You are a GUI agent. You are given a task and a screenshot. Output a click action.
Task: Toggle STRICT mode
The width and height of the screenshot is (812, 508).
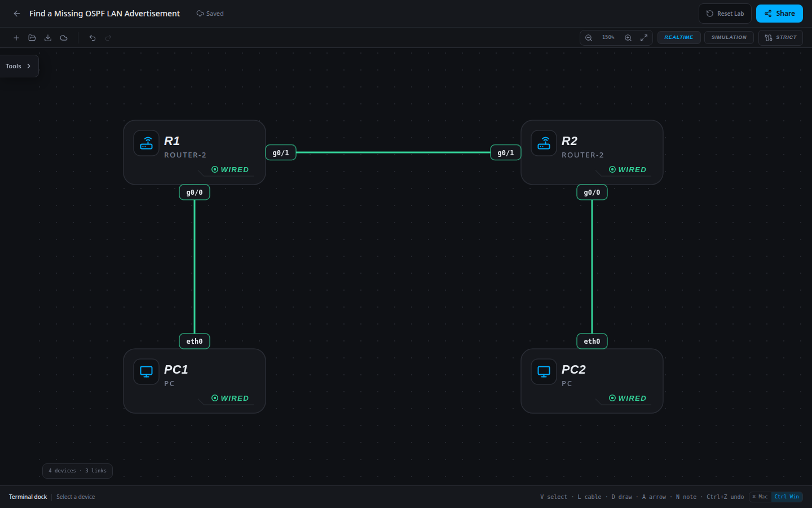pos(780,38)
